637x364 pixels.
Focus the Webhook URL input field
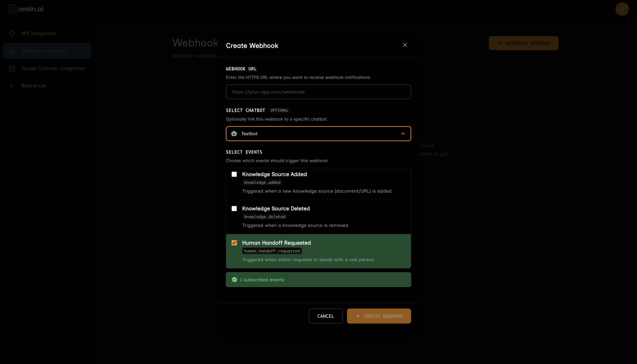coord(318,92)
